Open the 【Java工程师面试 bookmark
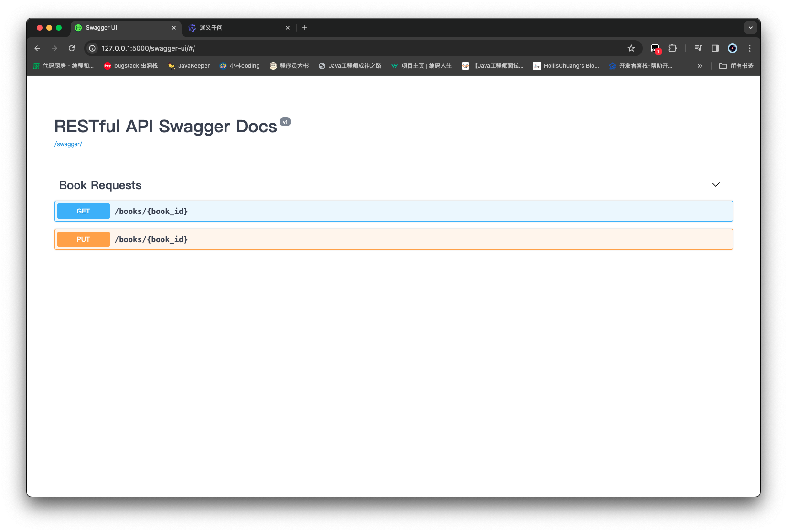 pos(493,66)
